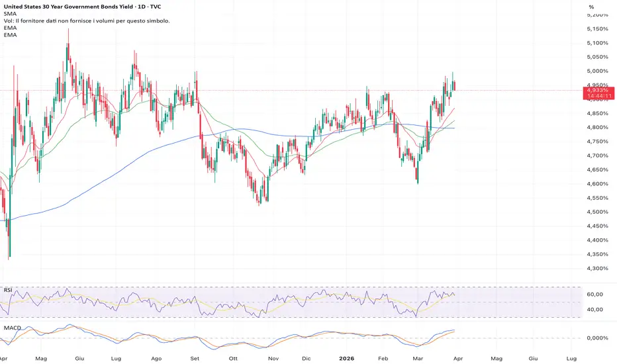Click the bold 2026 year label on time axis

[347, 359]
